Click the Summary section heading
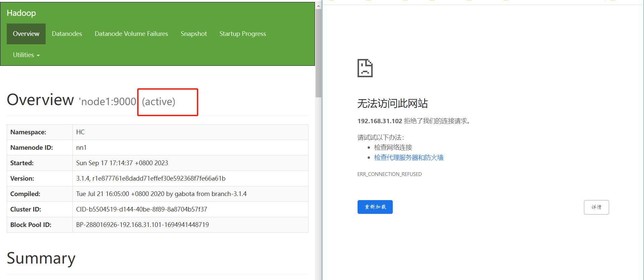Screen dimensions: 644x280 [x=41, y=258]
